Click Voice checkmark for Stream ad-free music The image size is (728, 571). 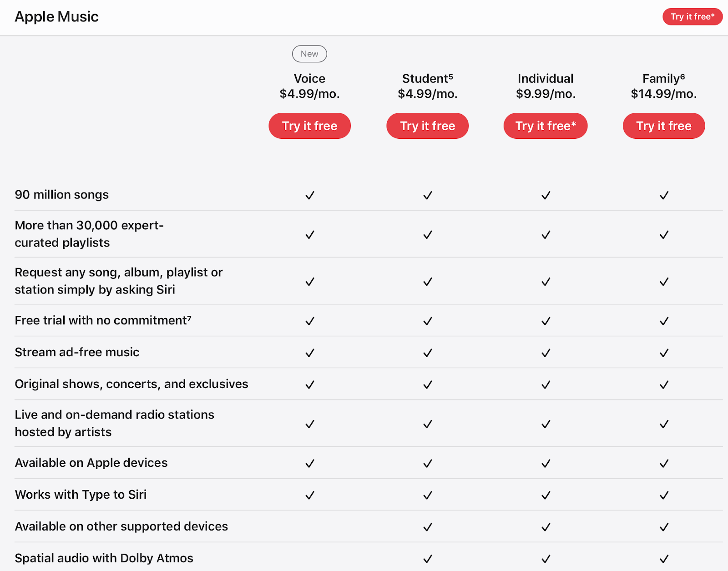310,353
